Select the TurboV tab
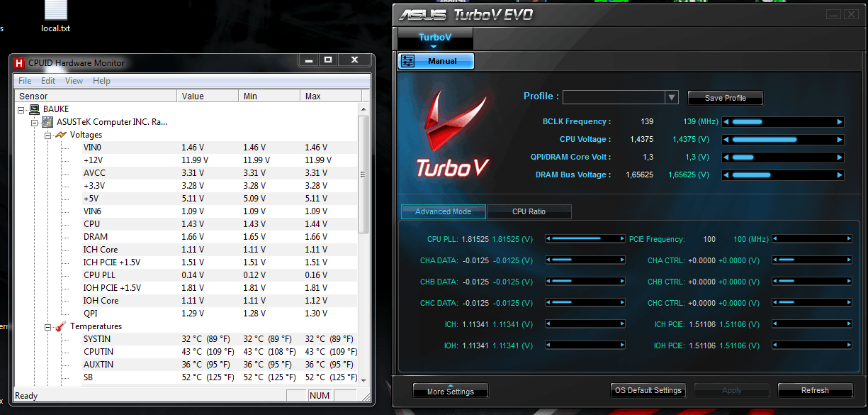868x415 pixels. tap(434, 38)
